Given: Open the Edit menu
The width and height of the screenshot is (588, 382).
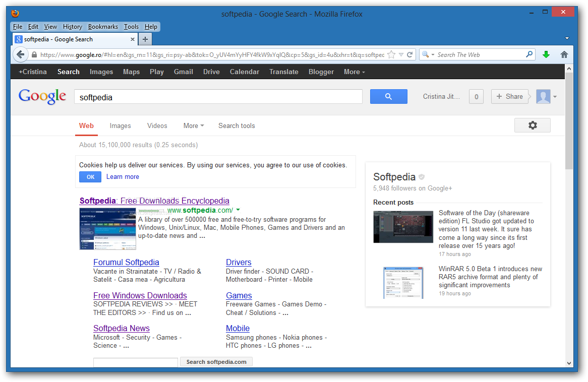Looking at the screenshot, I should (x=33, y=27).
